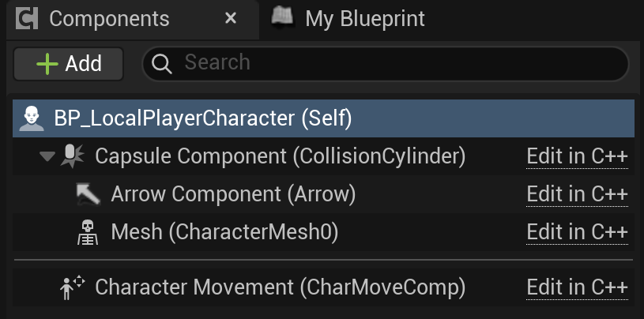This screenshot has height=319, width=644.
Task: Open Edit in C++ for Arrow Component
Action: 577,193
